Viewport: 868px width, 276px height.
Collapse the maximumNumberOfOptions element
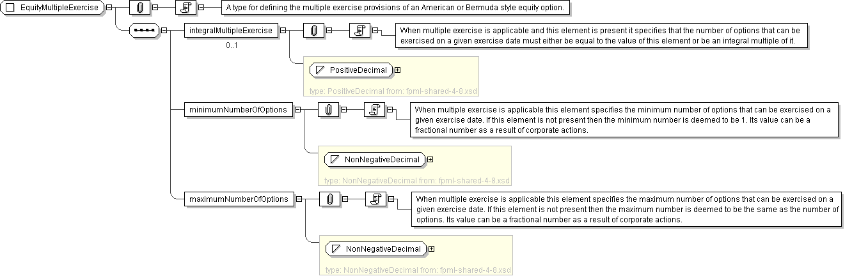tap(299, 199)
